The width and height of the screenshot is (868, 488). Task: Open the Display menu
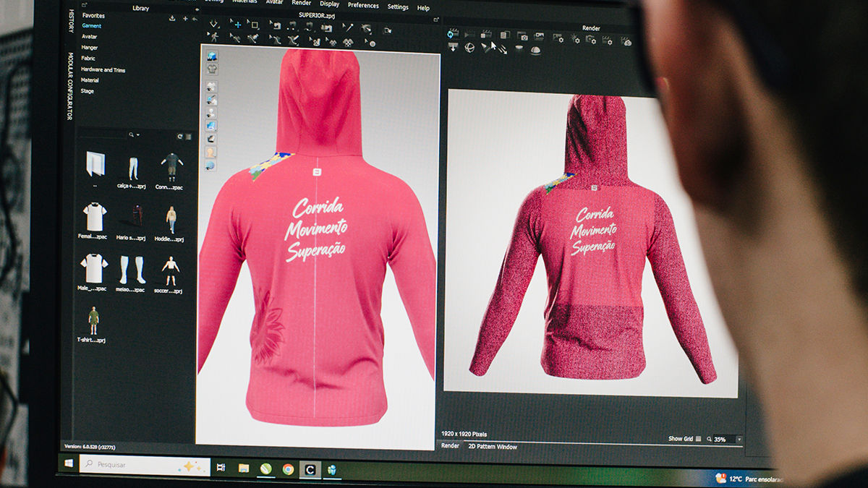click(x=329, y=4)
